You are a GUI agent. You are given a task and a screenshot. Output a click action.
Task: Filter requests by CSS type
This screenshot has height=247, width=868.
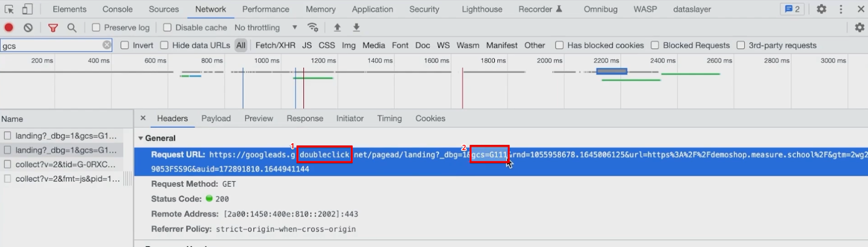pyautogui.click(x=327, y=45)
